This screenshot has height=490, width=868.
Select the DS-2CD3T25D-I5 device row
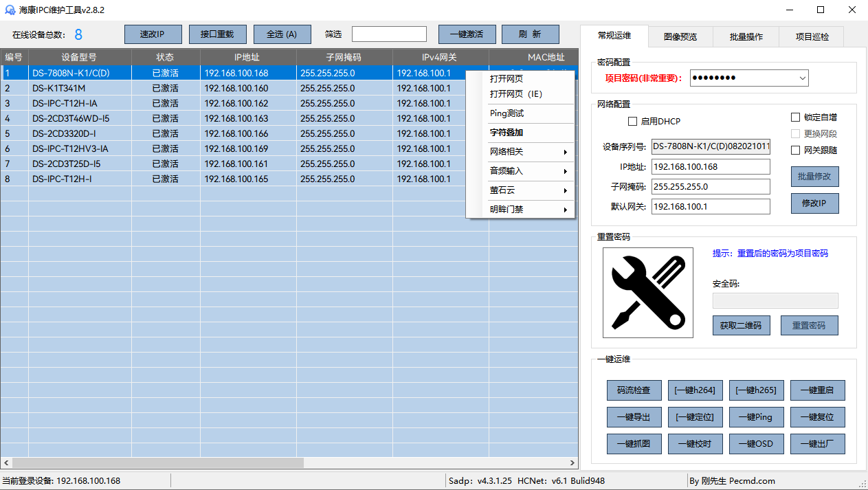click(x=233, y=164)
